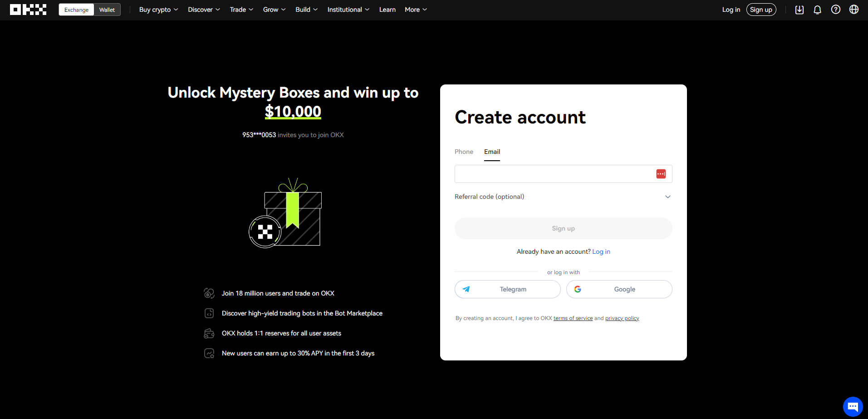Image resolution: width=868 pixels, height=419 pixels.
Task: Click the OKX logo
Action: (x=28, y=10)
